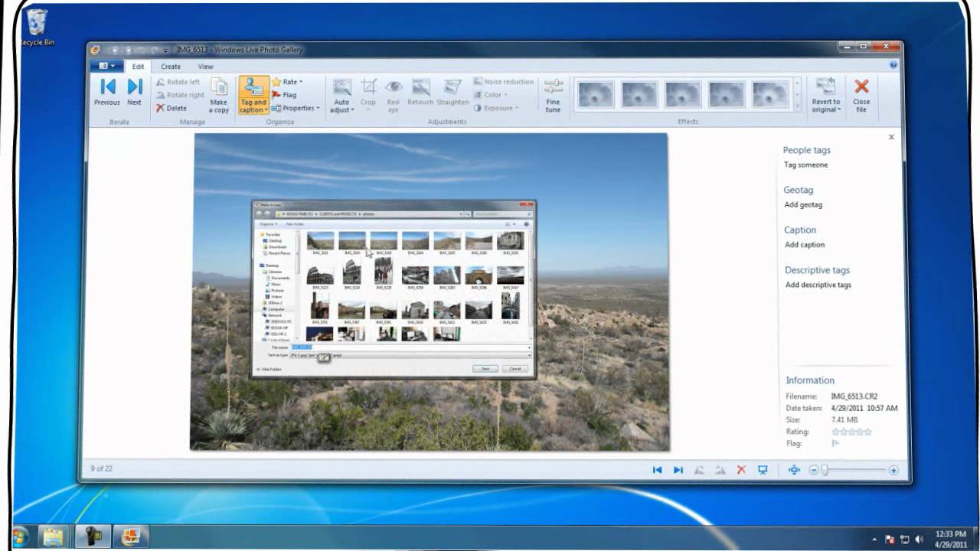
Task: Click the red delete X in status bar
Action: (x=741, y=470)
